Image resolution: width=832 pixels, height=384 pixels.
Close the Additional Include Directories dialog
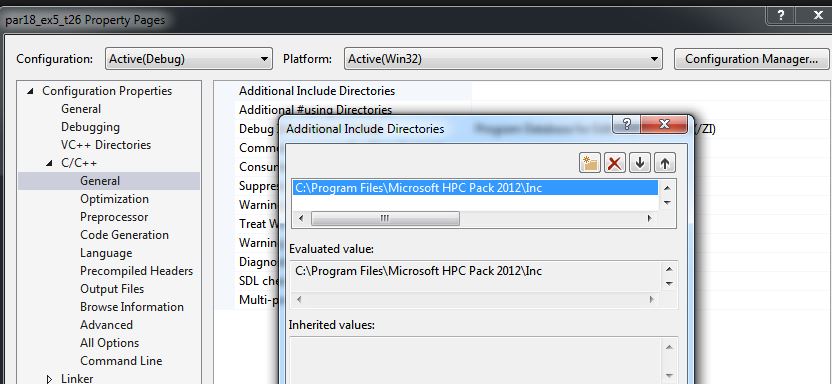pos(664,125)
